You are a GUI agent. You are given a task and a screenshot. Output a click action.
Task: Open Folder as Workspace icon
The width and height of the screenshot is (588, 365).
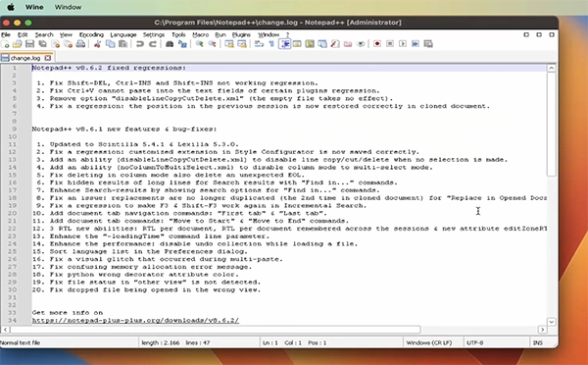348,44
